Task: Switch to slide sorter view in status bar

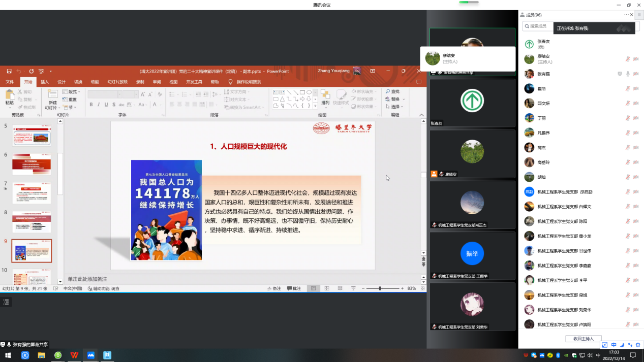Action: [327, 288]
